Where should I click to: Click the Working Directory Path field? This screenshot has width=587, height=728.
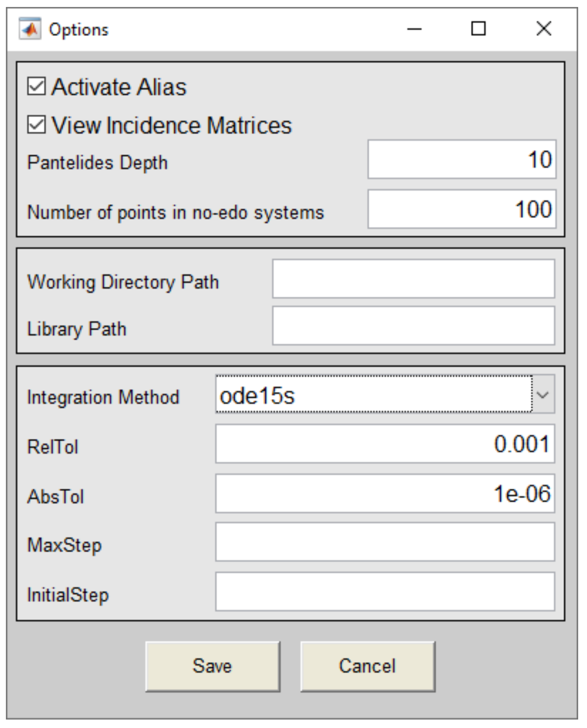pyautogui.click(x=413, y=279)
